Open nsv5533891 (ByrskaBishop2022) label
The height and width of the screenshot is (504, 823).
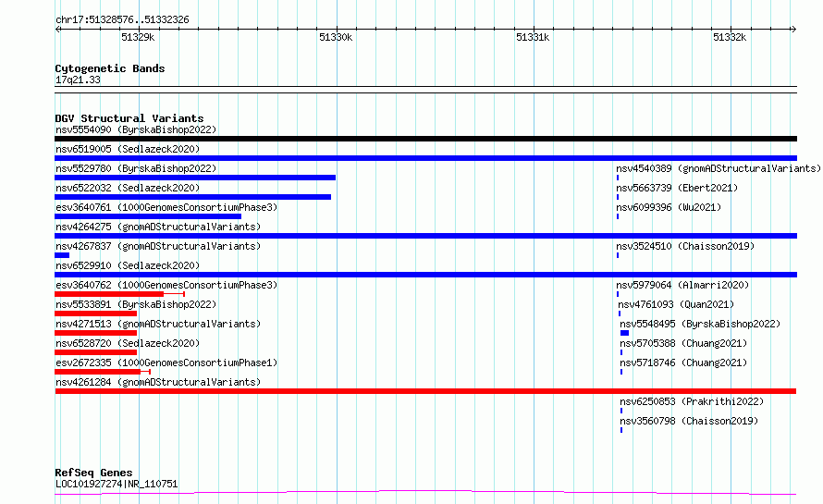136,304
